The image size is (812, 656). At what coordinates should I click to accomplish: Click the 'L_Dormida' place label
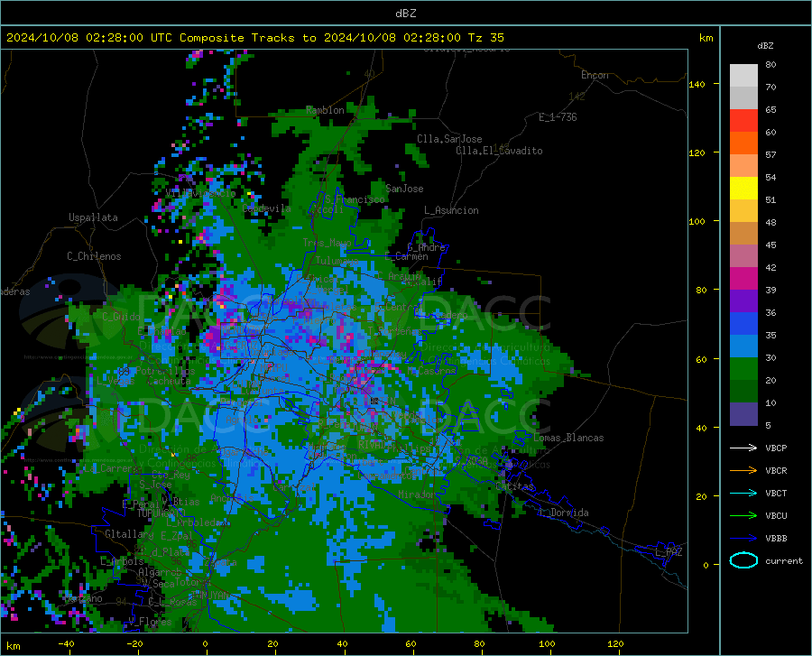(564, 513)
